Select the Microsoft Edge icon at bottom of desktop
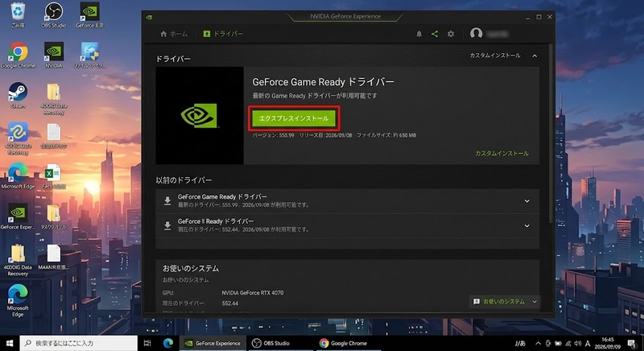 (18, 301)
